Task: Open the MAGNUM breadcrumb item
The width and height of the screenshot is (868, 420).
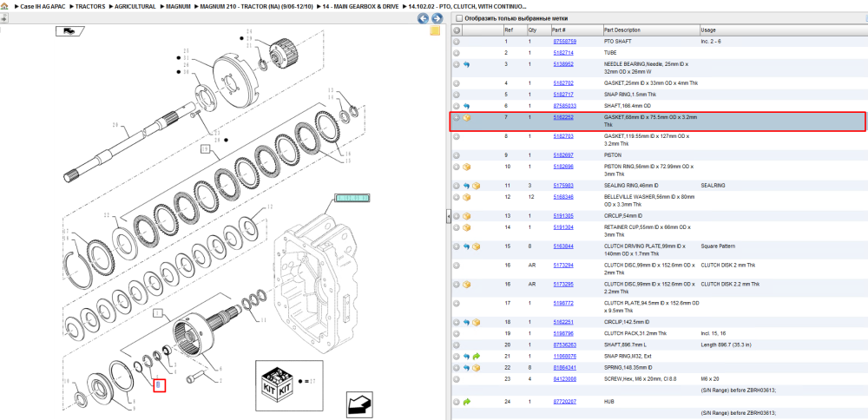Action: [178, 6]
